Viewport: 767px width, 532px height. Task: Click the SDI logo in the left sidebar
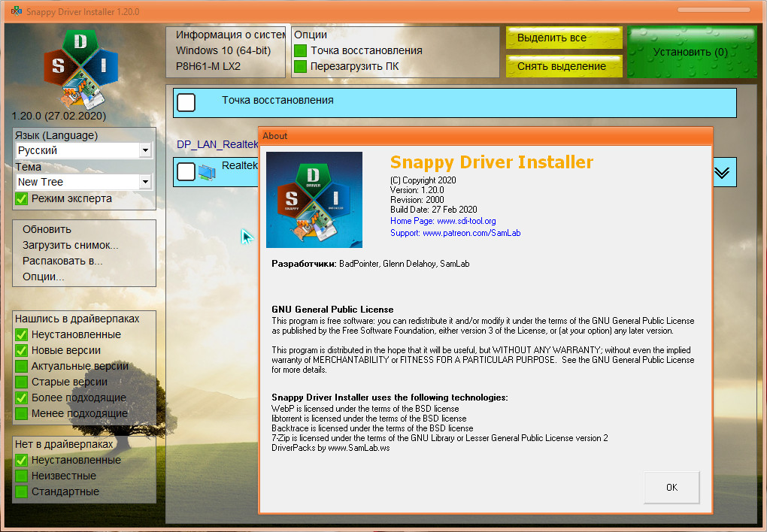pos(80,68)
